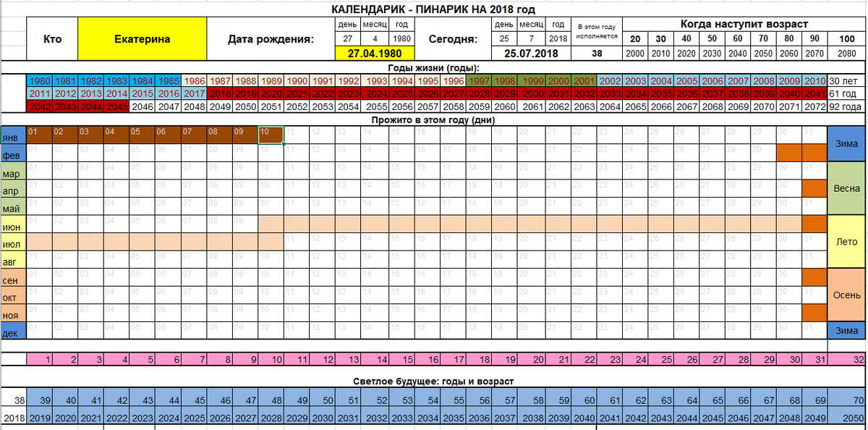Click the "Сегодня:" label cell
This screenshot has width=868, height=430.
(x=452, y=39)
